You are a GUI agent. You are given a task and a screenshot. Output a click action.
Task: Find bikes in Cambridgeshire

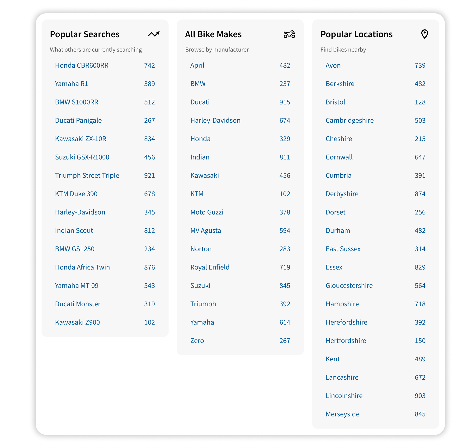tap(349, 120)
